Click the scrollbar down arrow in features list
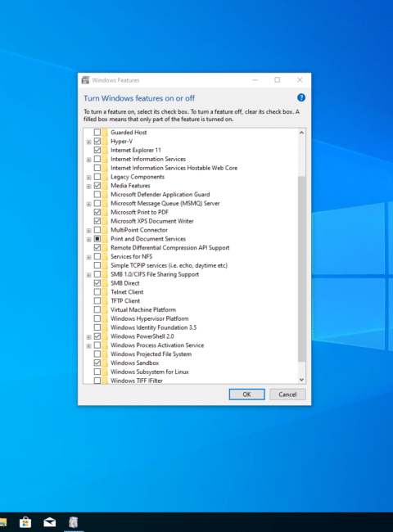Screen dimensions: 393x532 click(x=301, y=380)
